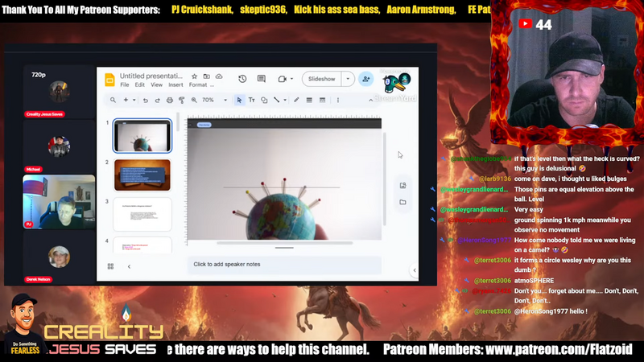Click the paint format roller icon
Screen dimensions: 644x362
click(182, 100)
